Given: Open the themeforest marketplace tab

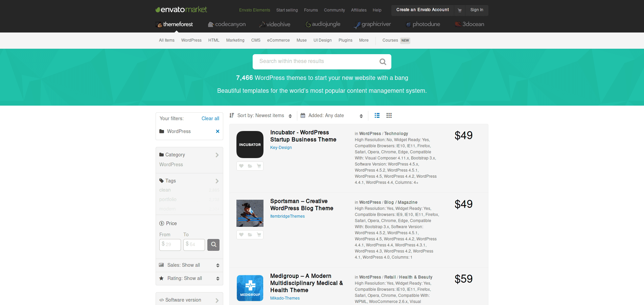Looking at the screenshot, I should pos(174,24).
